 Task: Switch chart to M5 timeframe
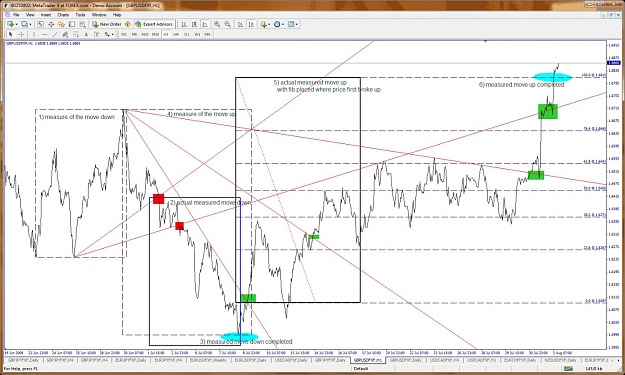134,34
